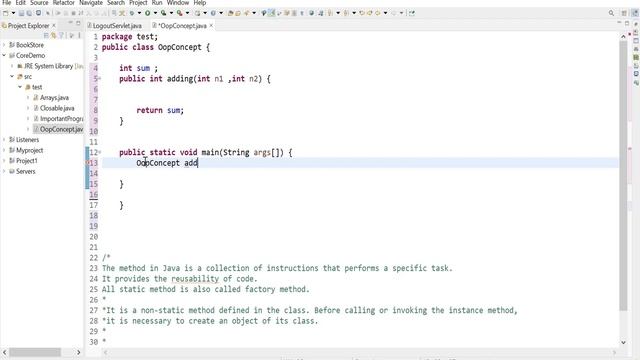640x360 pixels.
Task: Select Arrays.java in Project Explorer
Action: pos(54,98)
